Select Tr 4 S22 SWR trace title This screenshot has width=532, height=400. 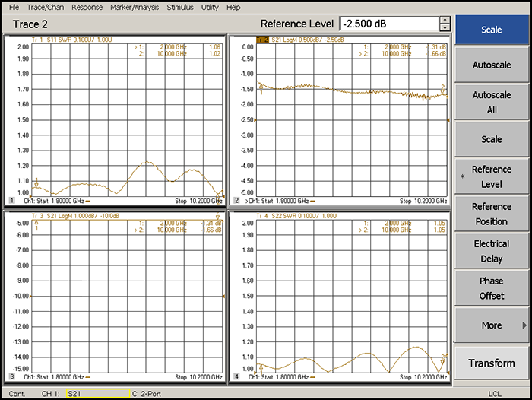[296, 216]
